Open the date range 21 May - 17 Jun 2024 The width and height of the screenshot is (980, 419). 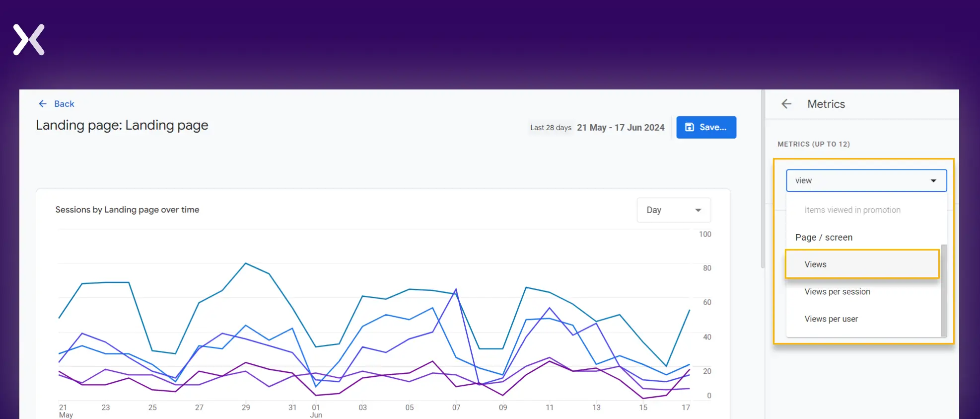click(621, 128)
